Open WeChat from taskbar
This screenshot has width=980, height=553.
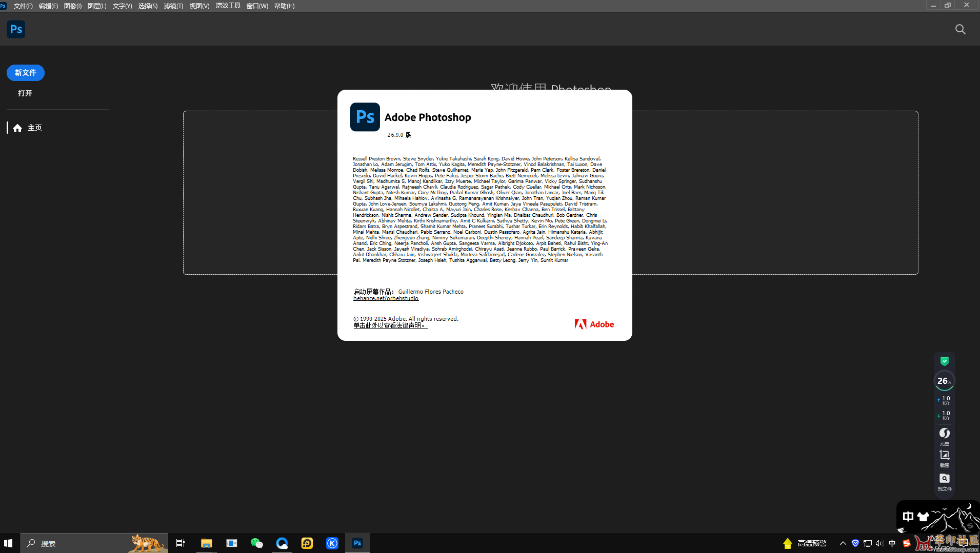pyautogui.click(x=256, y=543)
